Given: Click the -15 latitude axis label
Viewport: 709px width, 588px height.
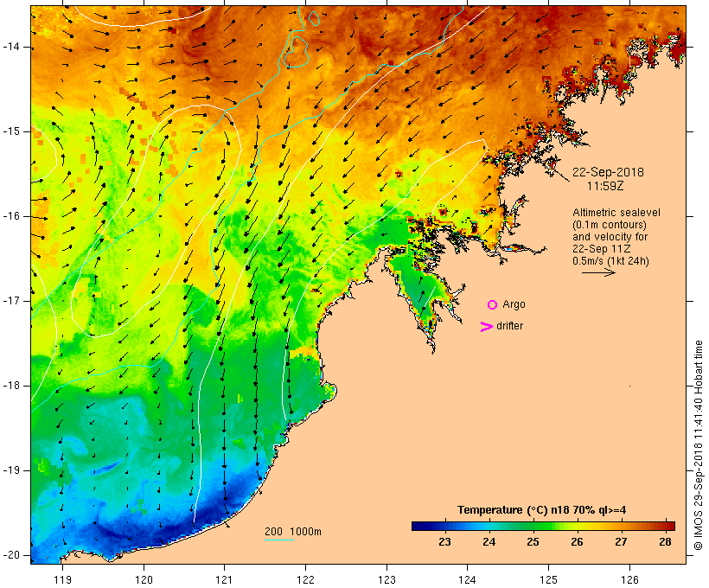Looking at the screenshot, I should [10, 131].
